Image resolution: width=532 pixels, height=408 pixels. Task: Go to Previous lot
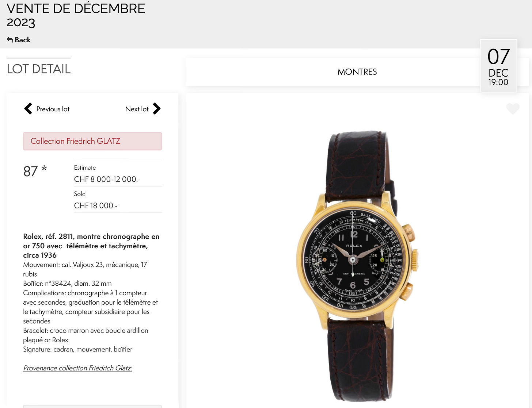coord(47,109)
